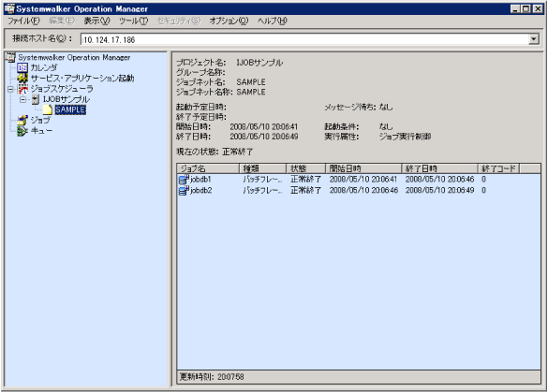Click the カレンダ calendar icon

tap(22, 67)
